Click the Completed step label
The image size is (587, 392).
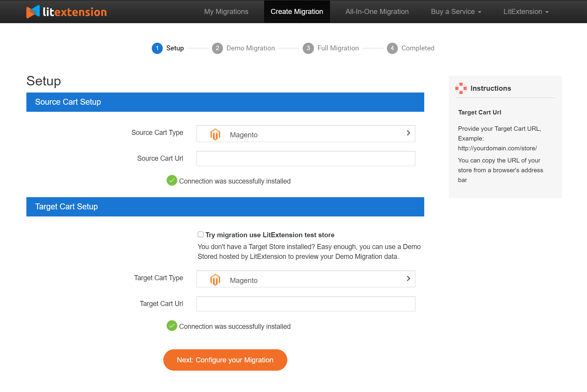pos(418,48)
